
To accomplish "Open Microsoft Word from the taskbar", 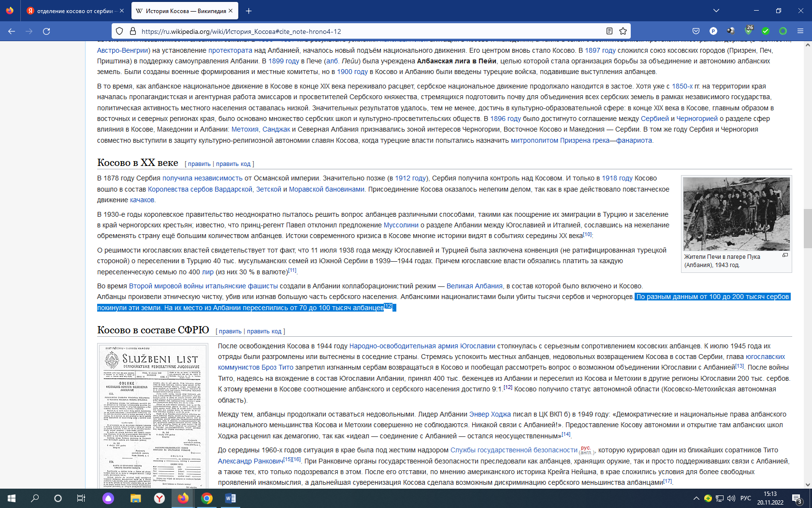I will tap(231, 498).
